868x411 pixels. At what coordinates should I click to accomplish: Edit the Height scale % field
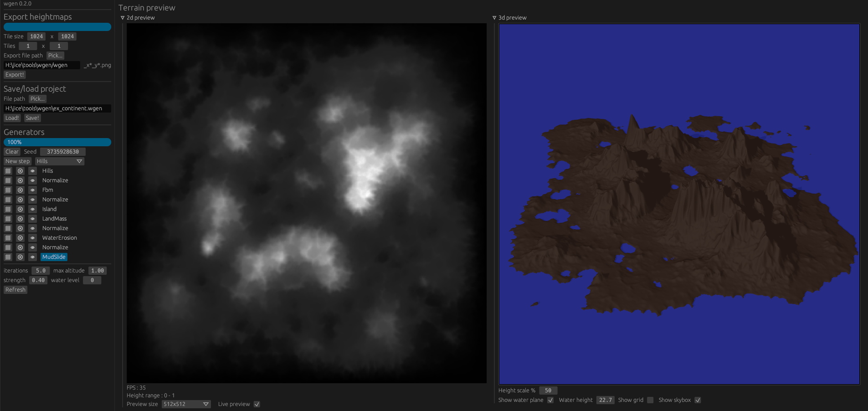pyautogui.click(x=548, y=390)
